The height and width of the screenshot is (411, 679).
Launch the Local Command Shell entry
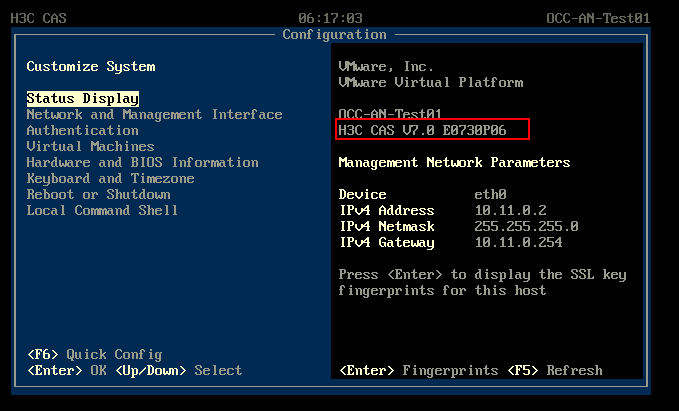point(102,211)
